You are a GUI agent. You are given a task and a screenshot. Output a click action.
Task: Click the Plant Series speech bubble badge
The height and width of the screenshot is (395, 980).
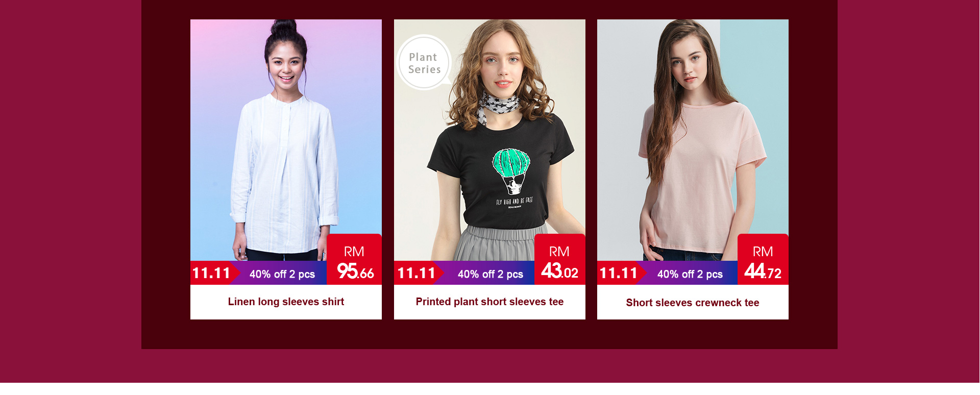[x=424, y=63]
